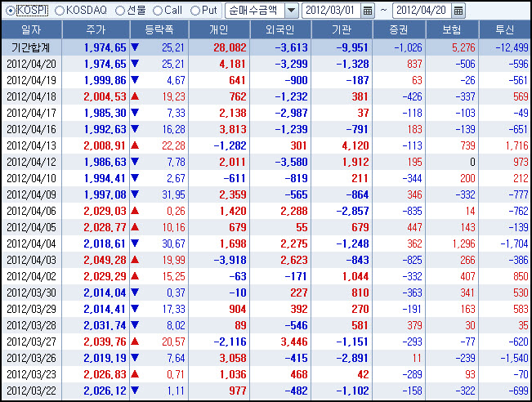
Task: Sort by 기관 column header
Action: [x=342, y=30]
